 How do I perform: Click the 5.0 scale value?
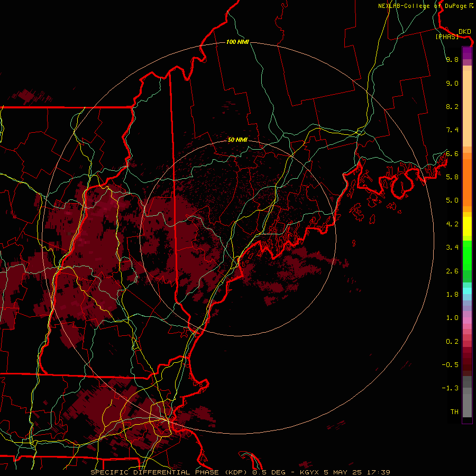tap(452, 200)
